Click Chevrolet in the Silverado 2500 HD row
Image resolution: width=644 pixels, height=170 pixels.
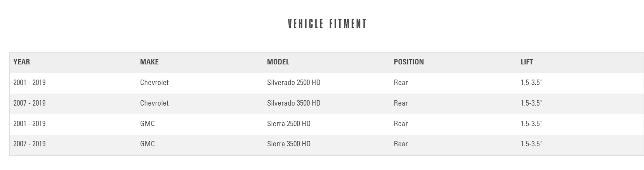point(154,83)
